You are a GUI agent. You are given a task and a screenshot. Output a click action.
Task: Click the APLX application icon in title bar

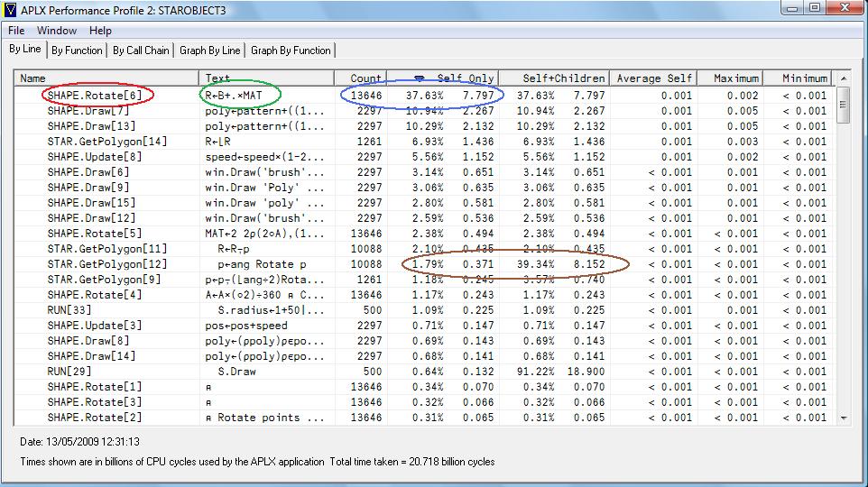(x=10, y=10)
